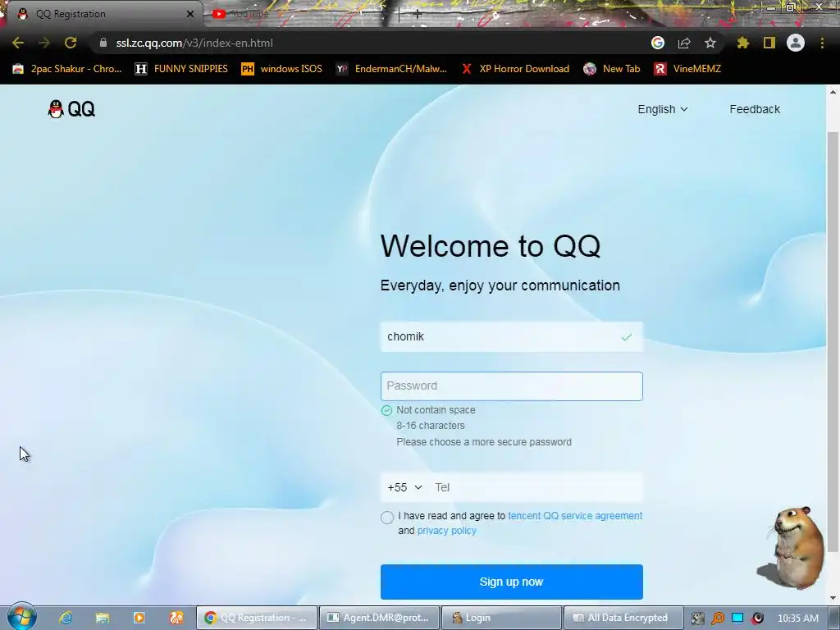
Task: Go back with the browser back arrow
Action: [x=18, y=43]
